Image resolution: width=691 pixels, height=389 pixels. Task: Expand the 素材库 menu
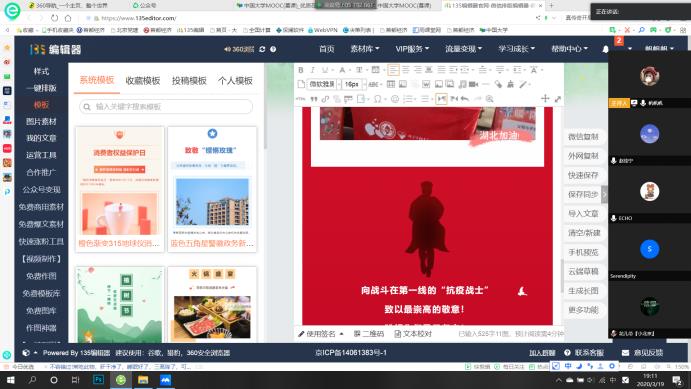pyautogui.click(x=364, y=49)
